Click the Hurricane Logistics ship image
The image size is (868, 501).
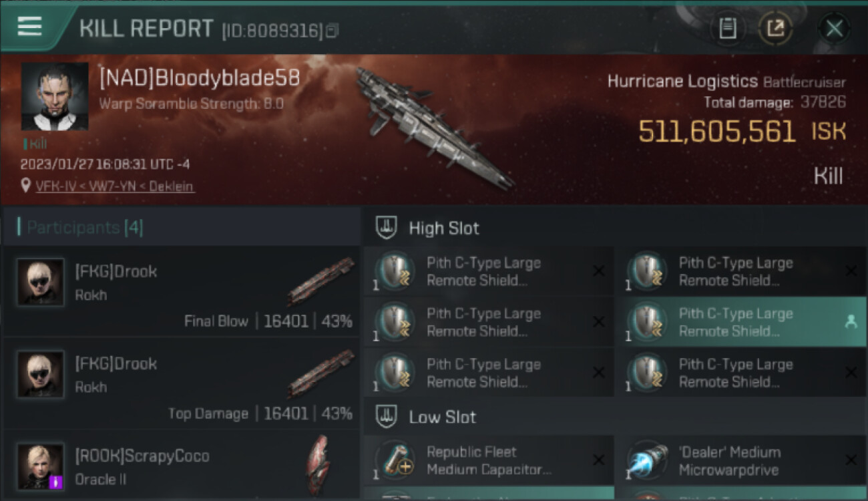click(434, 127)
